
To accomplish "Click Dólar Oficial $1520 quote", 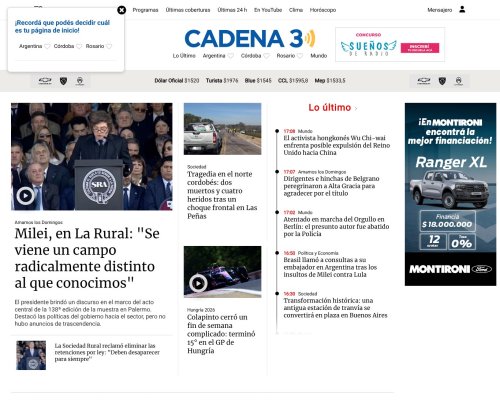I will (x=177, y=81).
